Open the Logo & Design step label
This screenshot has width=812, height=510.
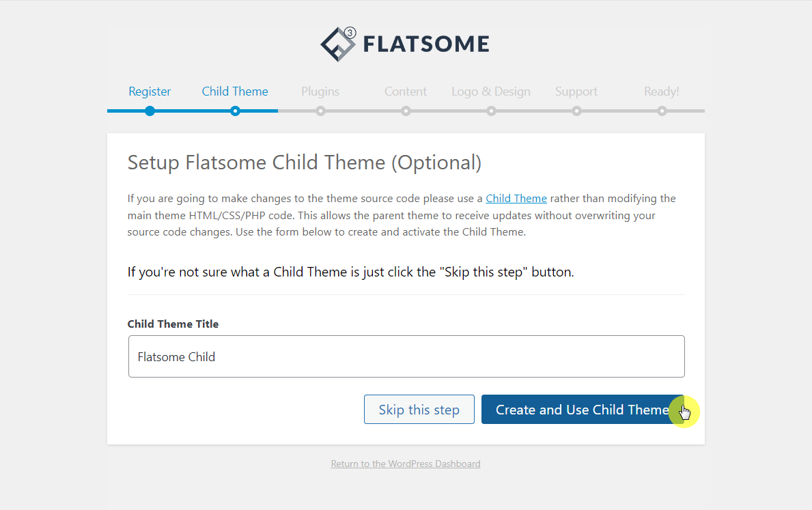pos(491,91)
